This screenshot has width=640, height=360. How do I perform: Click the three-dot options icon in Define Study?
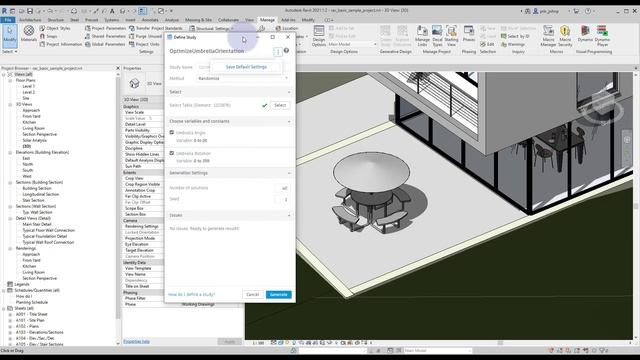tap(278, 52)
